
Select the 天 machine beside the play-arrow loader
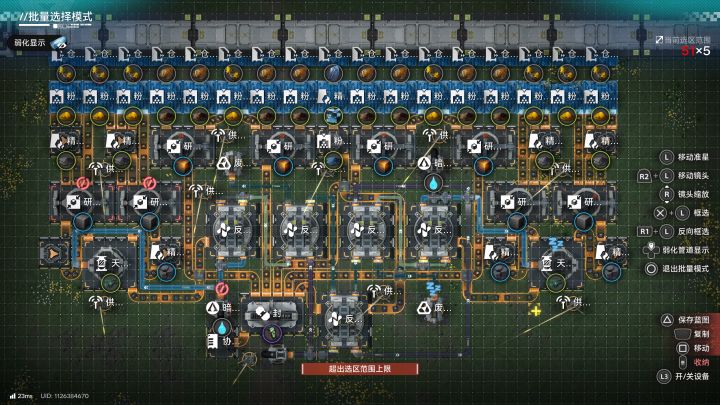pyautogui.click(x=110, y=263)
